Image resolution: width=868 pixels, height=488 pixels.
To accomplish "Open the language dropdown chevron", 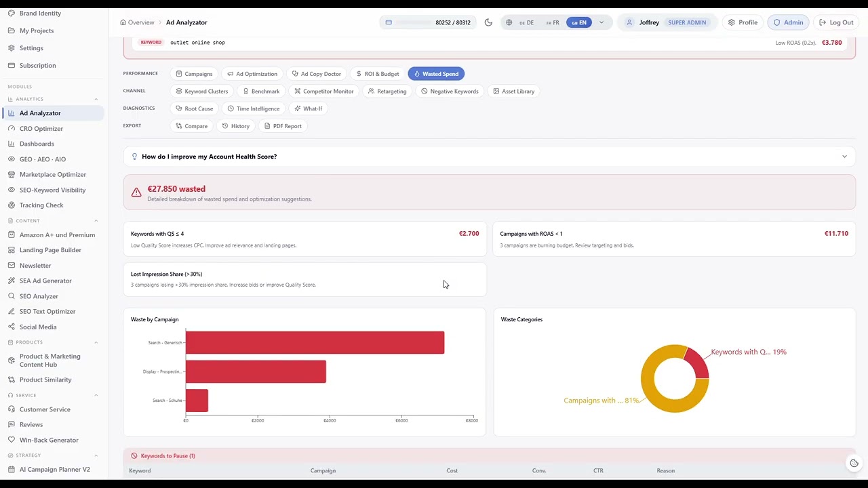I will point(601,22).
